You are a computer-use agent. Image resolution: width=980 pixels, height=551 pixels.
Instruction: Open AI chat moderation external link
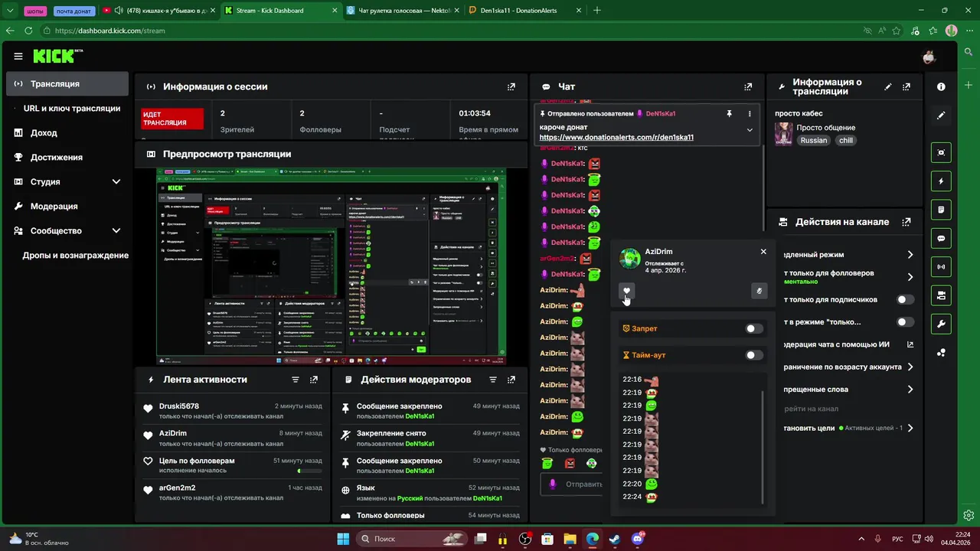coord(910,345)
